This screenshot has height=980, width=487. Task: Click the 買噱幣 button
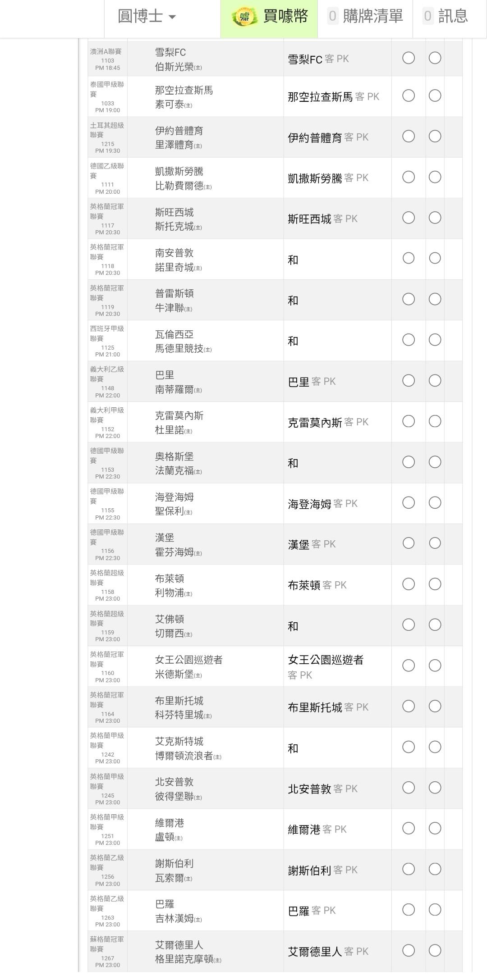pos(285,17)
